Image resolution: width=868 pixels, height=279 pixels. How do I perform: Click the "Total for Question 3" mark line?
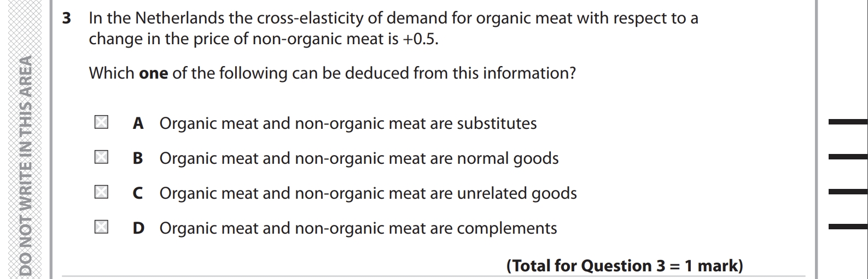coord(625,266)
